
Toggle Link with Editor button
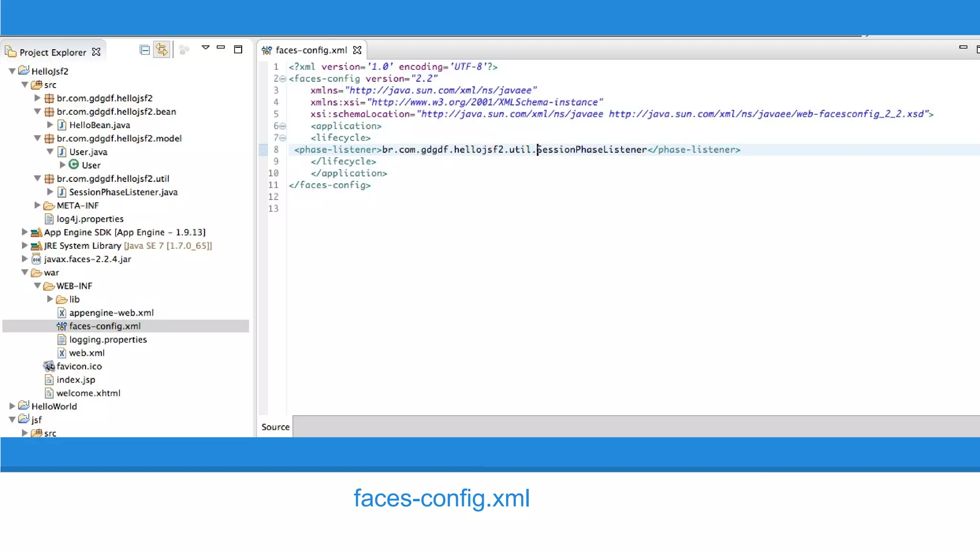click(x=162, y=50)
